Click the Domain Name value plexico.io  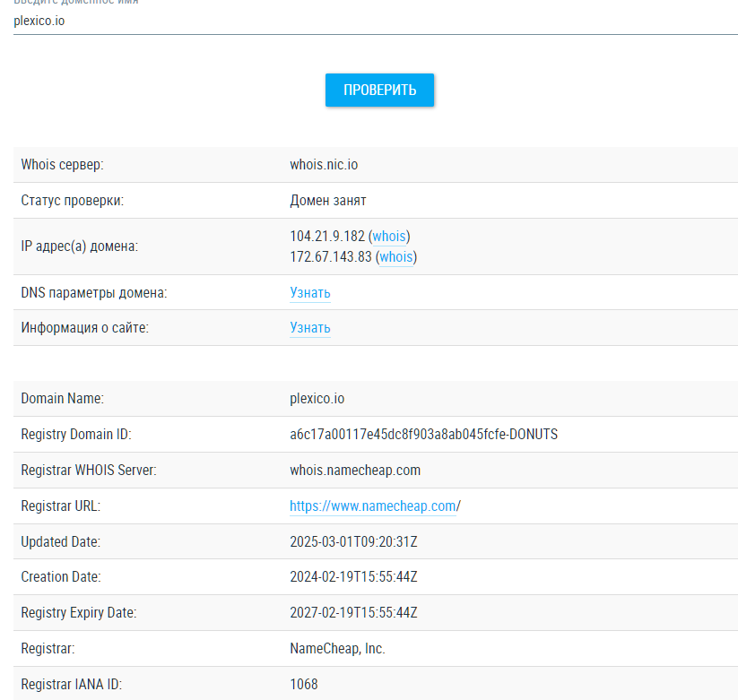click(x=317, y=399)
